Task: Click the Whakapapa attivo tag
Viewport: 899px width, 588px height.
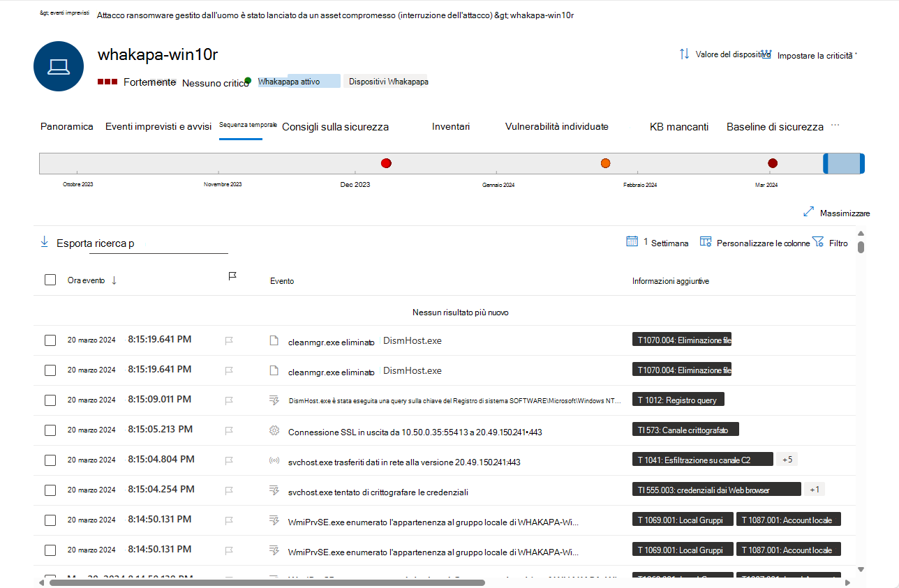Action: click(x=299, y=82)
